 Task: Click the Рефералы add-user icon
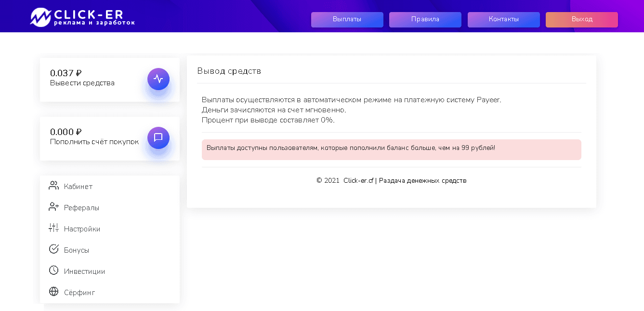[x=53, y=207]
